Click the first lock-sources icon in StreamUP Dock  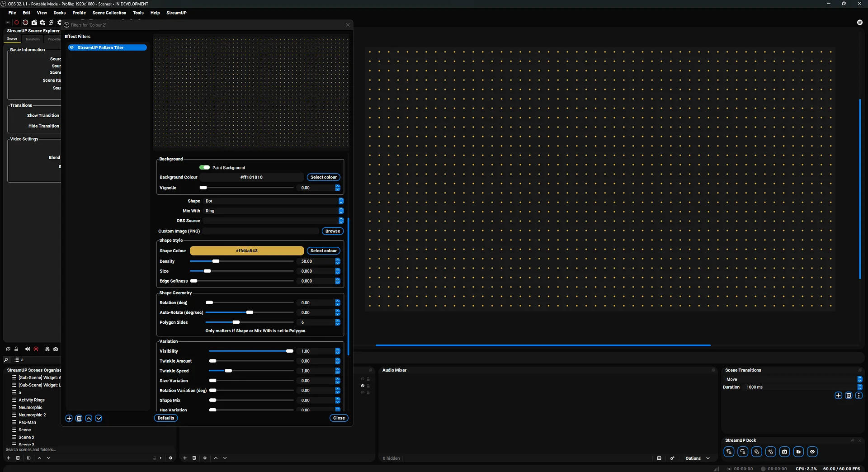coord(729,452)
